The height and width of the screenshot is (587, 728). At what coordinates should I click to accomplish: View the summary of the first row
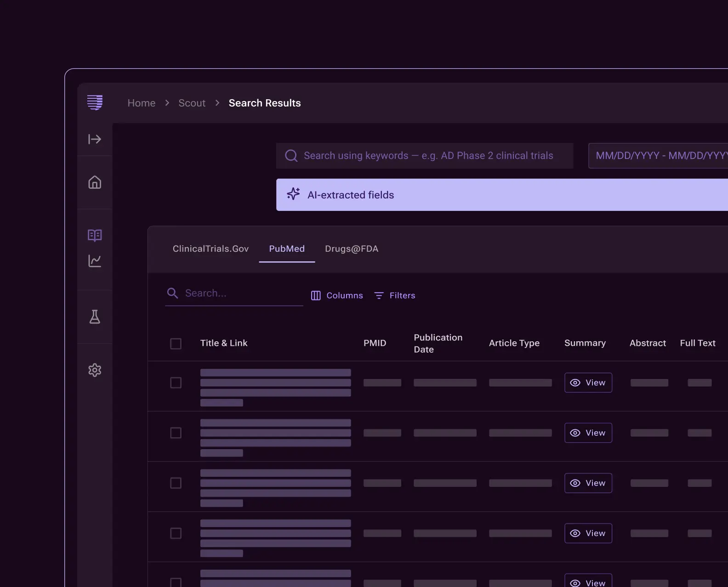click(588, 383)
